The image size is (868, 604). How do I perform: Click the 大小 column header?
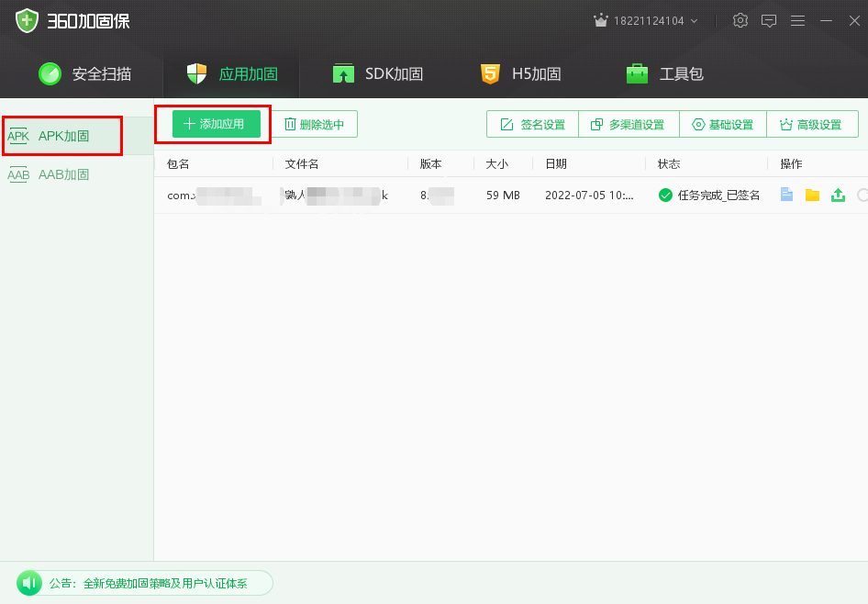(x=496, y=164)
